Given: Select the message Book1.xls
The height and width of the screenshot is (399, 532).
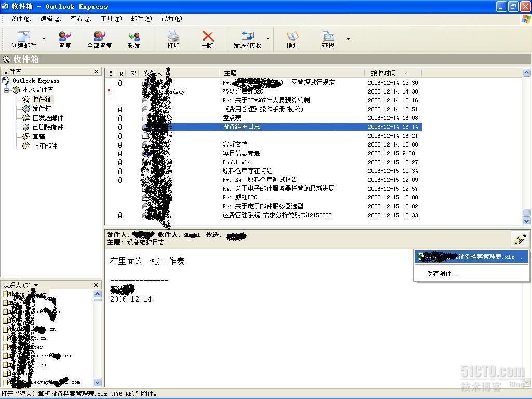Looking at the screenshot, I should point(263,162).
